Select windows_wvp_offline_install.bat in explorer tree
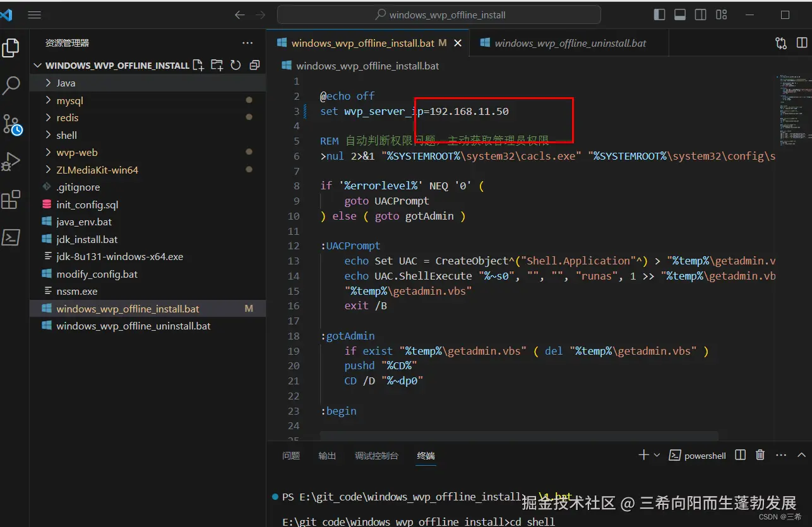812x527 pixels. (x=148, y=309)
